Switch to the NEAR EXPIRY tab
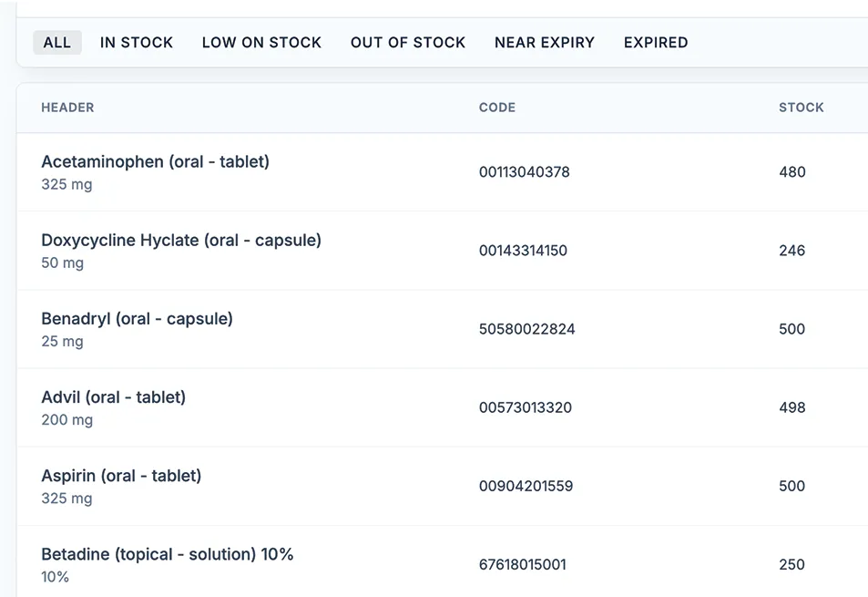The image size is (868, 597). point(545,42)
